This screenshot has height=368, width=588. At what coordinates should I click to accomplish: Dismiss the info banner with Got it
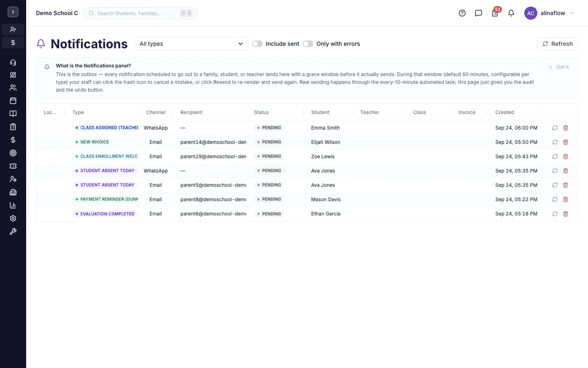559,67
